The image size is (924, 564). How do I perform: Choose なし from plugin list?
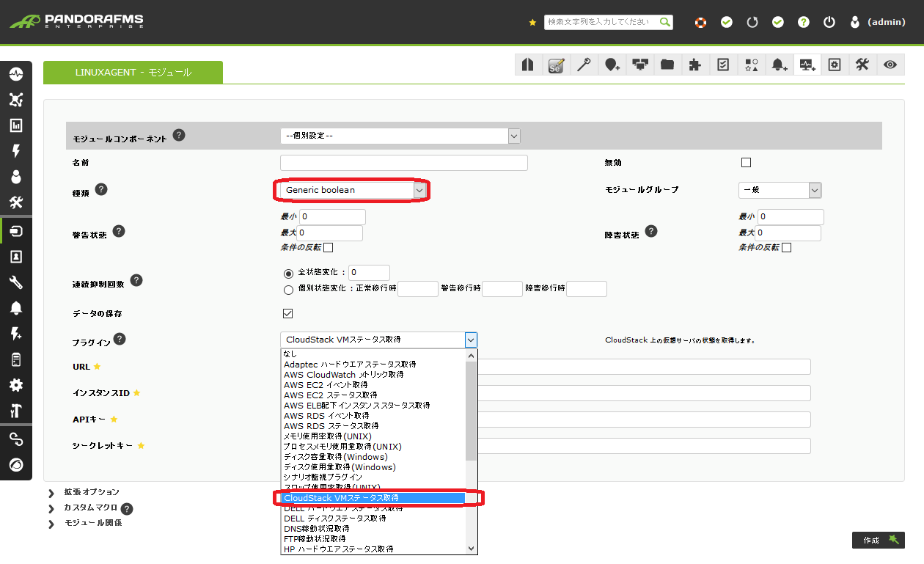(373, 354)
